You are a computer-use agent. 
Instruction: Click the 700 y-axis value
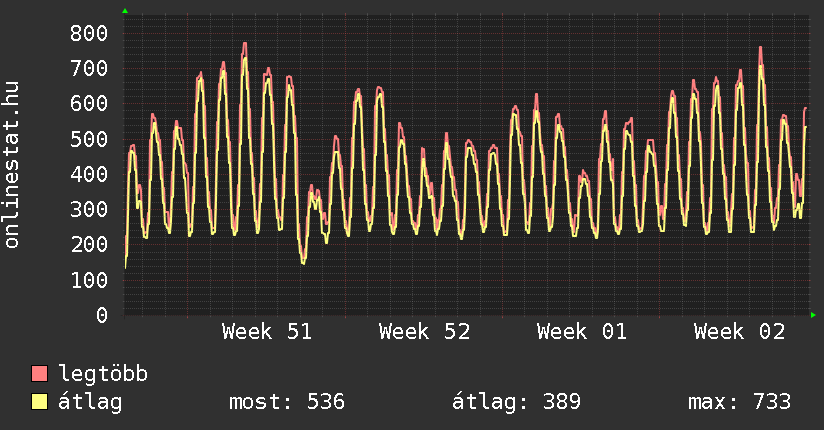click(88, 68)
